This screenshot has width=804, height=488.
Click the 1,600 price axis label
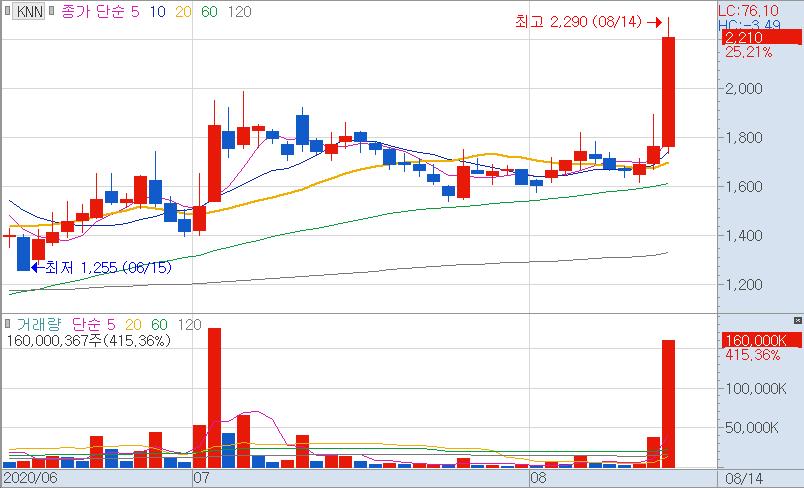(743, 187)
